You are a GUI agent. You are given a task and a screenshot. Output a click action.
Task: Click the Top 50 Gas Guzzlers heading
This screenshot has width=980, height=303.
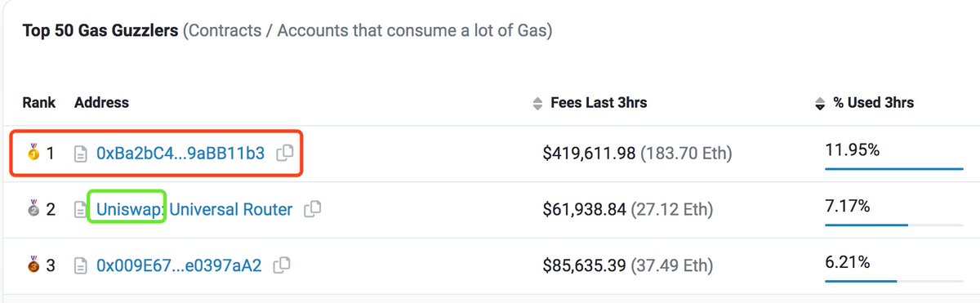point(100,32)
